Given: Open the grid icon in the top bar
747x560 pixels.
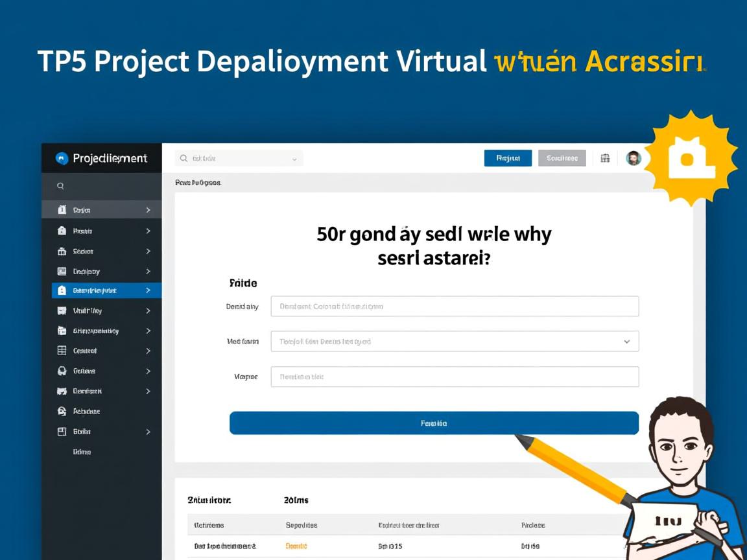Looking at the screenshot, I should (605, 158).
